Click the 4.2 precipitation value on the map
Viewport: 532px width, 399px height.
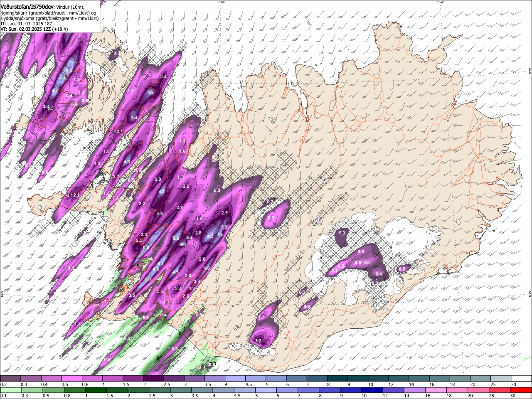coord(150,92)
